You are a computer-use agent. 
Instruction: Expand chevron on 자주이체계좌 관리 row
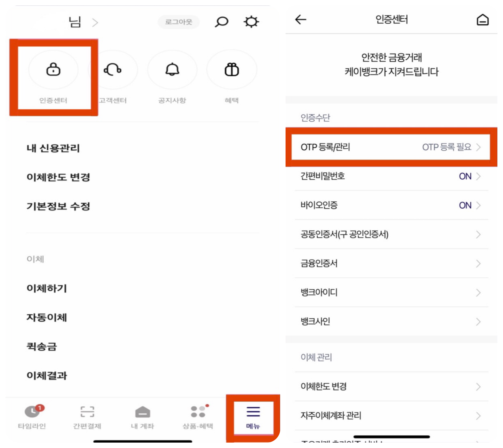[478, 416]
